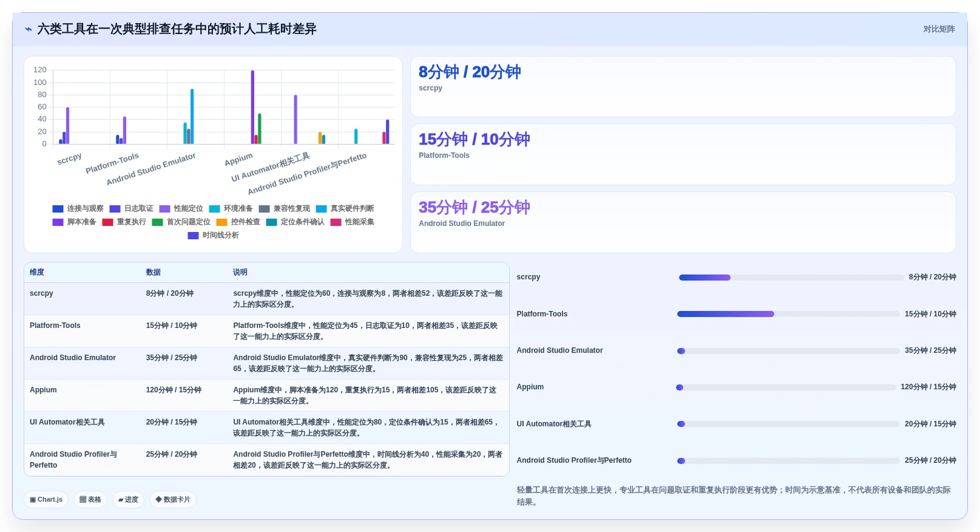Toggle the 性能定位 legend entry

click(181, 208)
